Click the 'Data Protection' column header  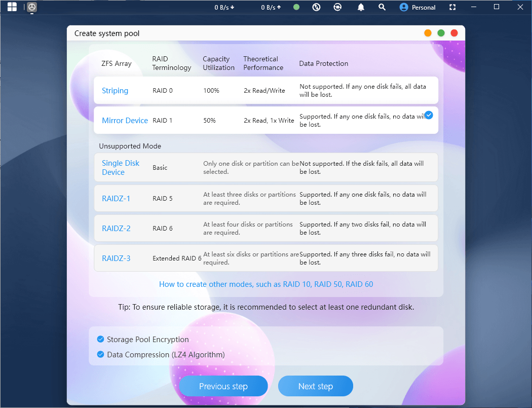coord(323,63)
